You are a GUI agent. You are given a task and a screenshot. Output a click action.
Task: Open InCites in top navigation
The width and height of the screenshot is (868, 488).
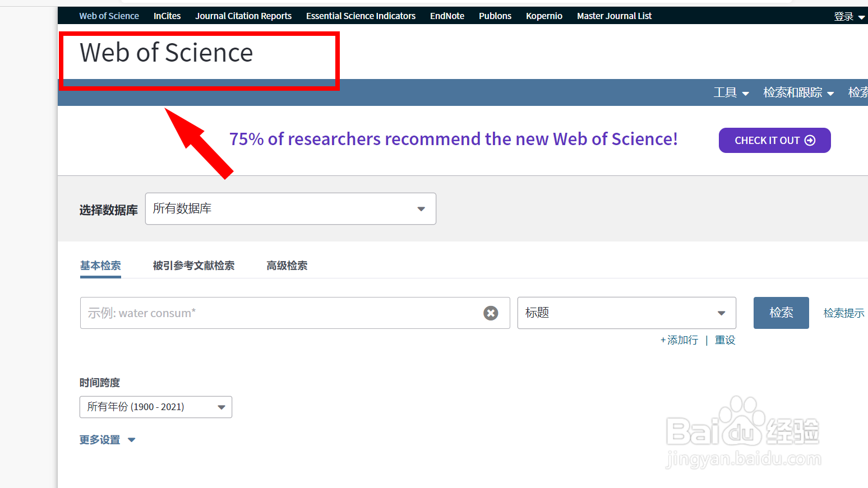tap(167, 16)
